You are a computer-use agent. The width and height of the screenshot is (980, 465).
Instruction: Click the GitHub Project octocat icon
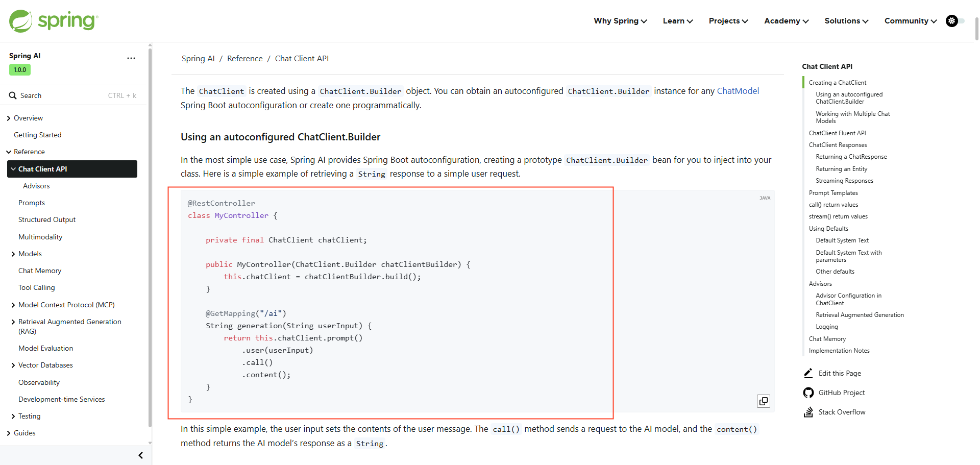(808, 393)
